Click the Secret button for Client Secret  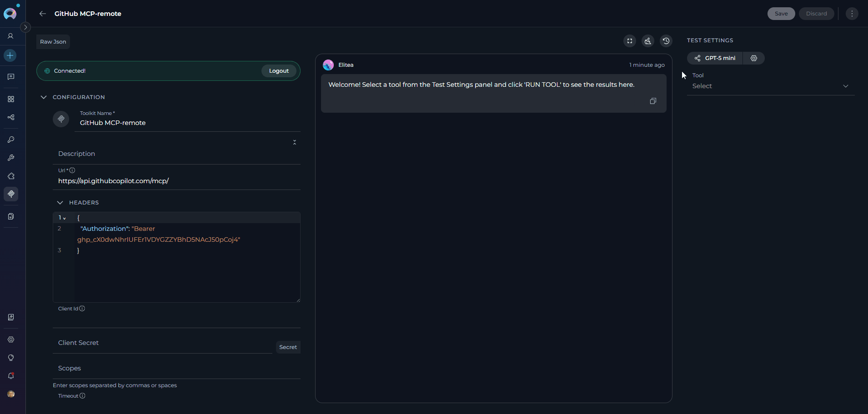pos(288,347)
